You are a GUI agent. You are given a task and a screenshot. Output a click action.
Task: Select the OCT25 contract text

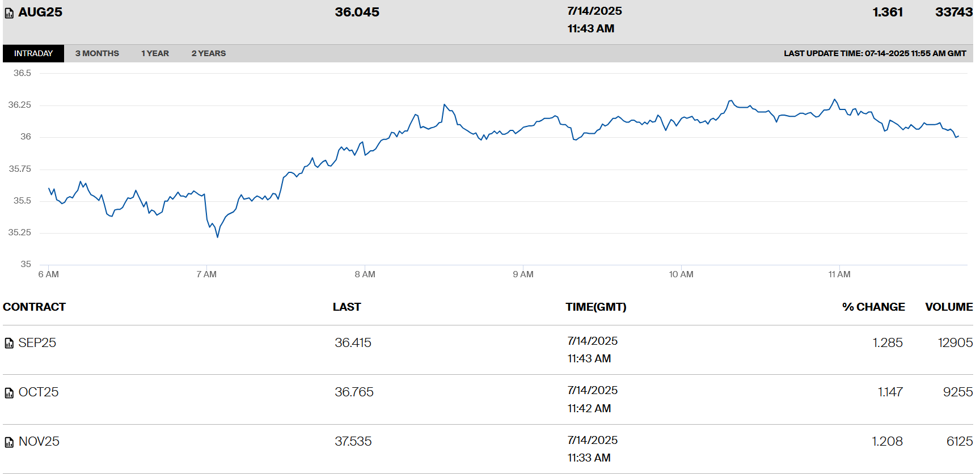39,392
